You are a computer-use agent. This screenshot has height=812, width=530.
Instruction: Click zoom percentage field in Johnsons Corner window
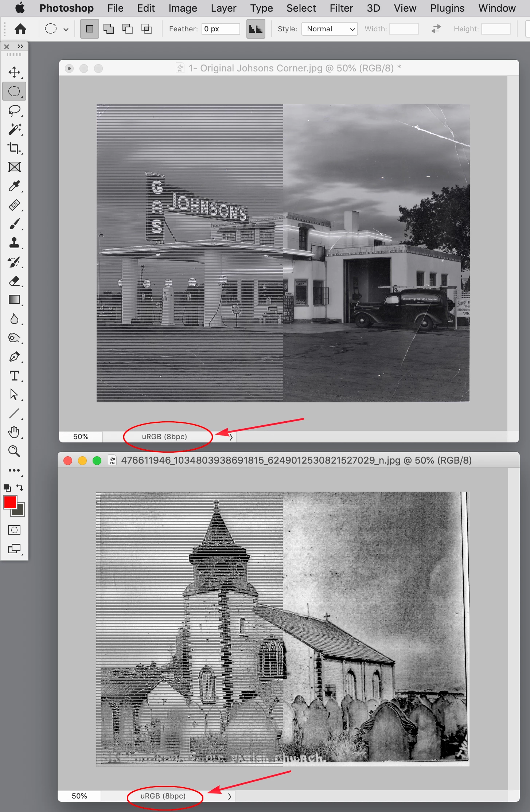click(81, 437)
